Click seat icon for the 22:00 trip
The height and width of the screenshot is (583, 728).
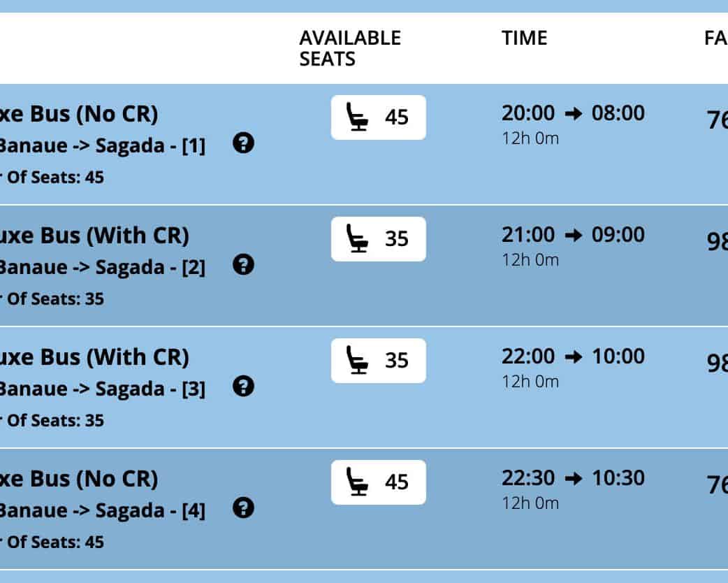(x=358, y=360)
